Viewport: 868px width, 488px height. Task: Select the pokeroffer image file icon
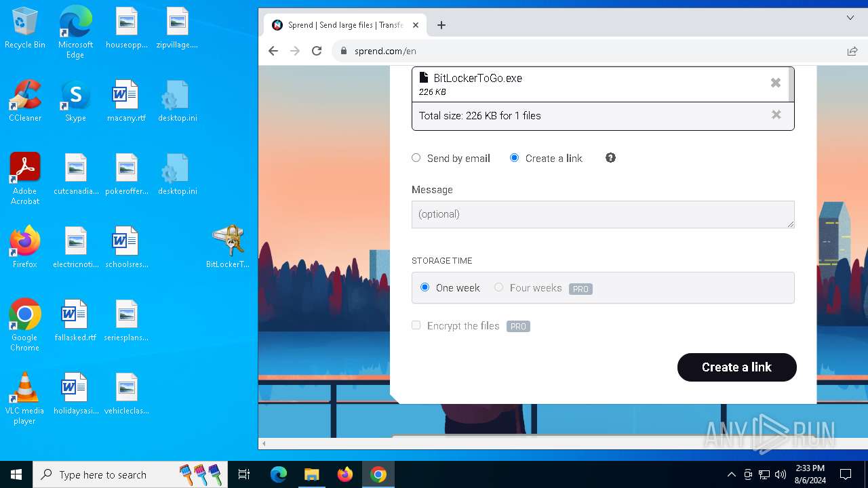point(126,175)
